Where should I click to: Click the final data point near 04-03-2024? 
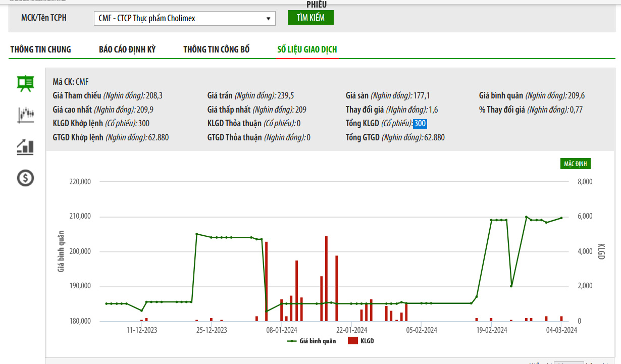click(x=561, y=218)
